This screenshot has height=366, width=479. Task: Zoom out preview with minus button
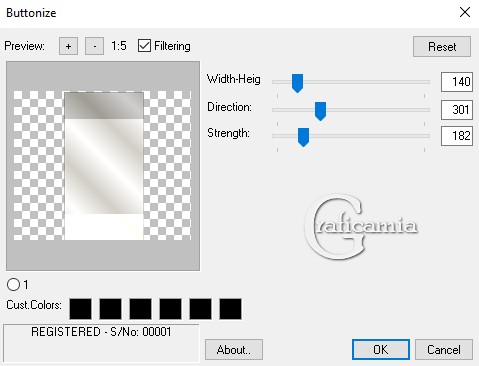[94, 46]
